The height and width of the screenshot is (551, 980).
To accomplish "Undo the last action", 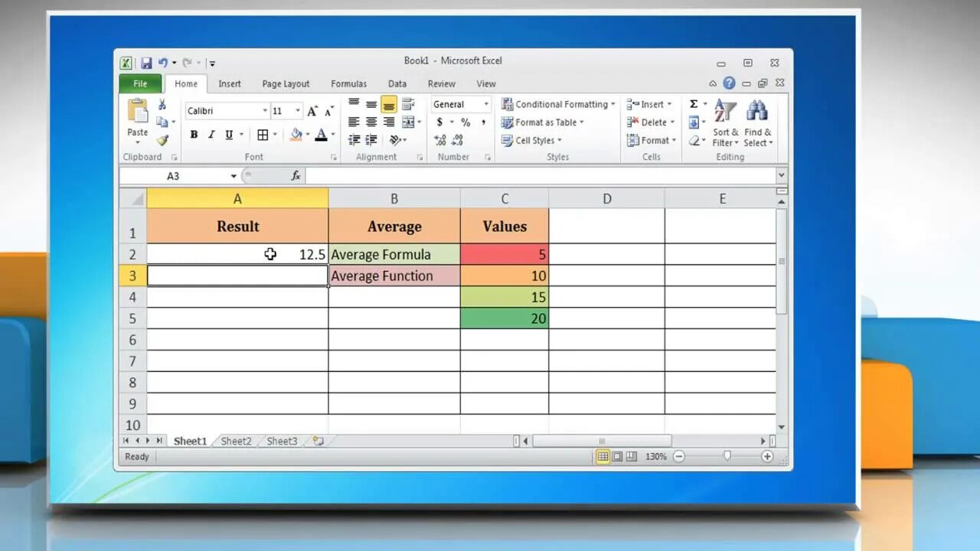I will 162,64.
